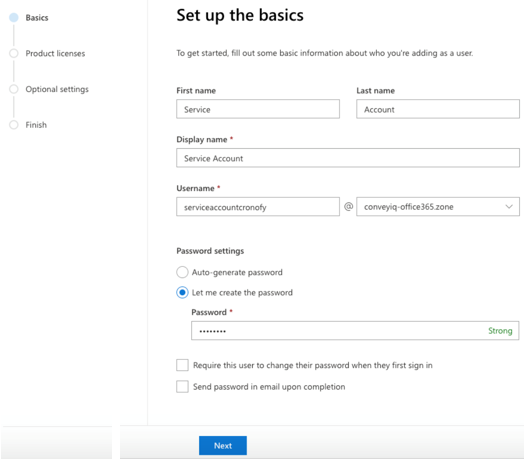Click the Finish step circle

pos(14,125)
